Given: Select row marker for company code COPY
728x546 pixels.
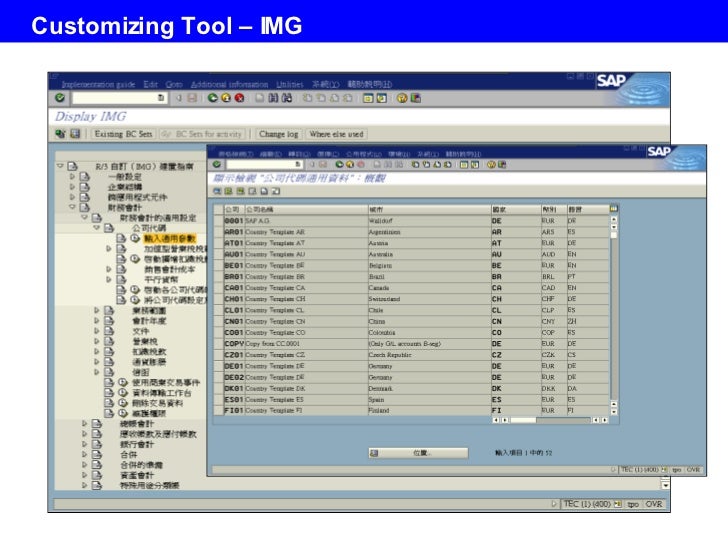Looking at the screenshot, I should point(219,344).
